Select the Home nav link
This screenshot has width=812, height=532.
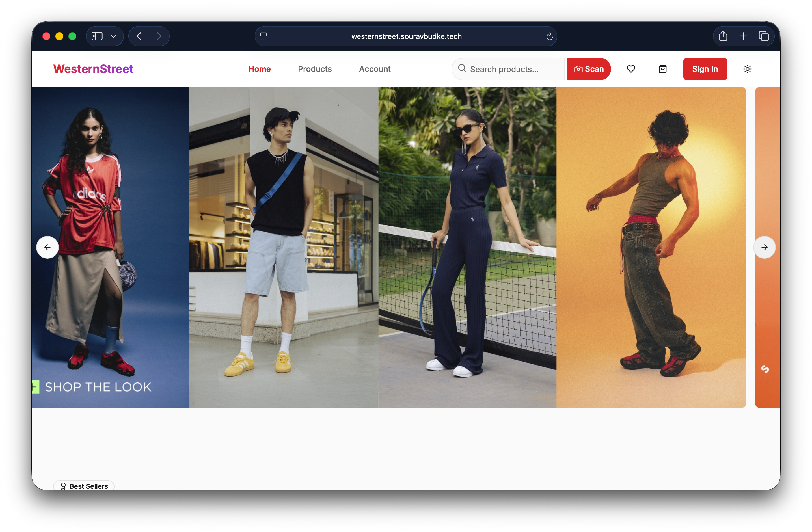pyautogui.click(x=259, y=69)
